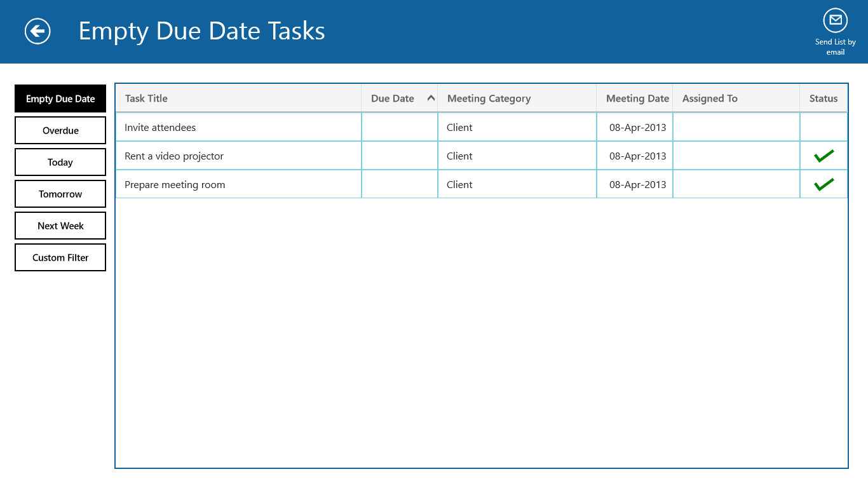Viewport: 868px width, 488px height.
Task: Click the Due Date sort chevron
Action: click(431, 98)
